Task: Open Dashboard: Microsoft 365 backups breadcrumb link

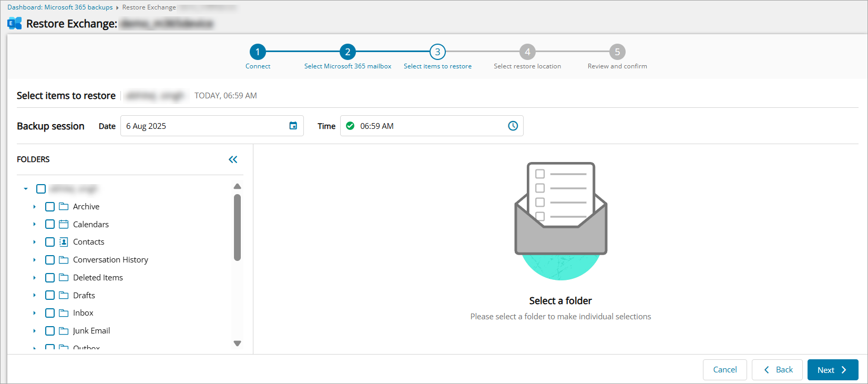Action: pos(60,7)
